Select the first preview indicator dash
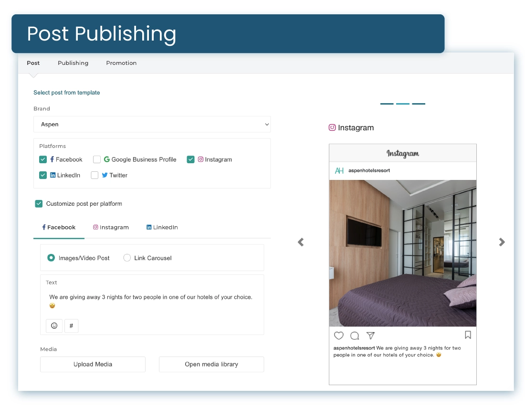This screenshot has height=420, width=525. tap(387, 104)
